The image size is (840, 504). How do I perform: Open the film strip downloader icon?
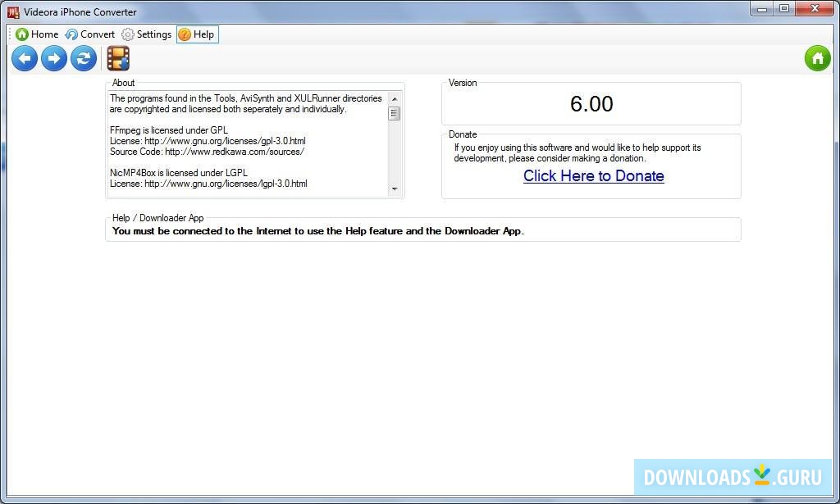118,58
